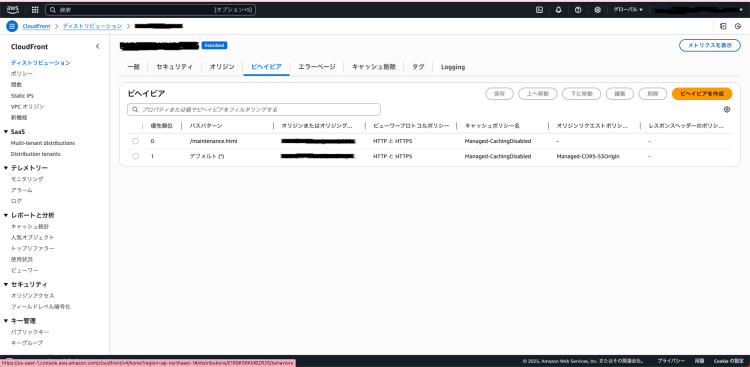750x367 pixels.
Task: Open VPC オリジン in the sidebar
Action: tap(27, 107)
